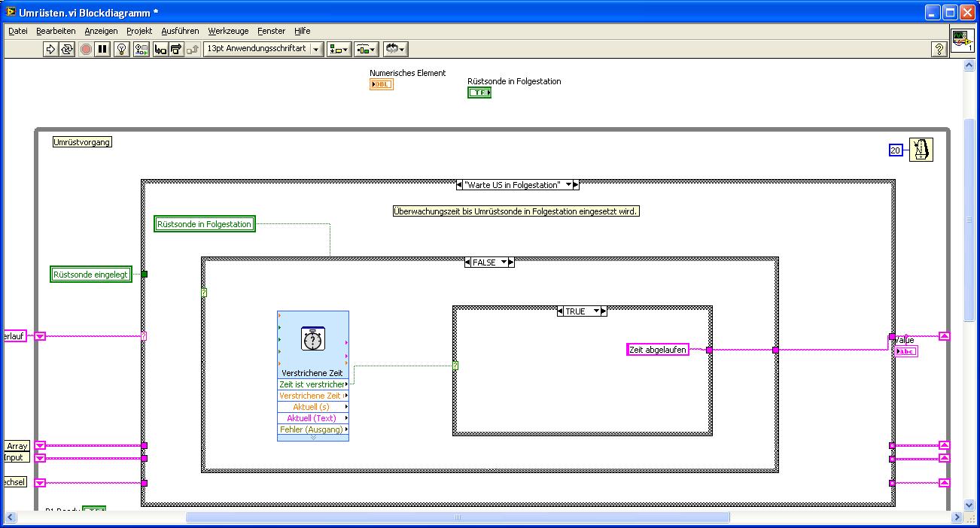Toggle Highlight Execution light bulb
The image size is (980, 528).
pyautogui.click(x=122, y=49)
